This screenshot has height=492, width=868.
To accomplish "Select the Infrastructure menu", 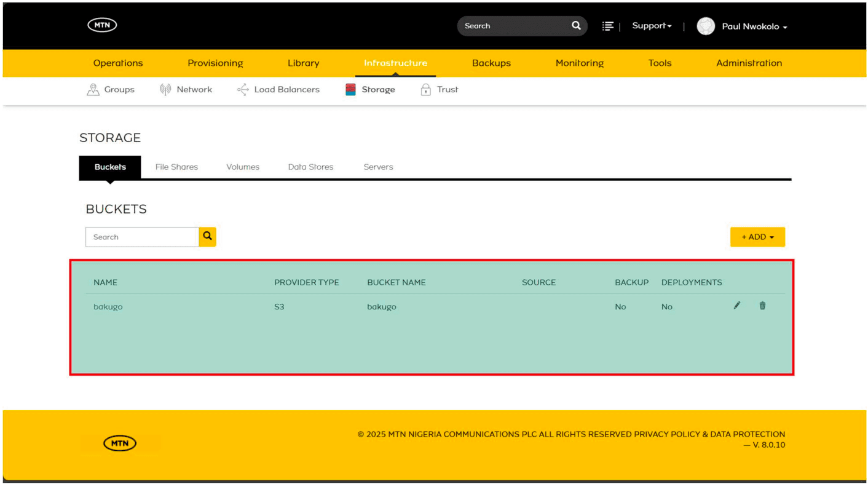I will point(395,63).
